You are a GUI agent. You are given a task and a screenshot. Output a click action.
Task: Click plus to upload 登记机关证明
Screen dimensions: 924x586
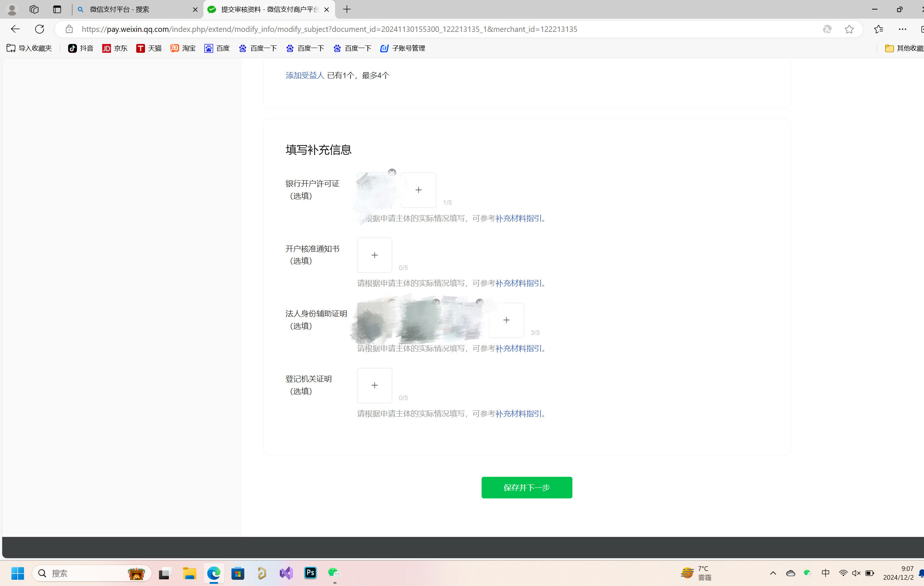click(x=375, y=385)
